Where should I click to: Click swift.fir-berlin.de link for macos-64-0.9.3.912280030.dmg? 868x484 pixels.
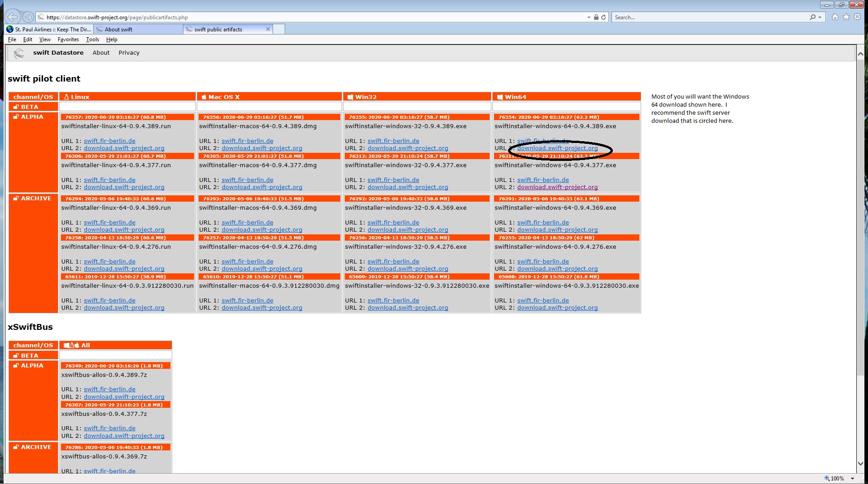(247, 300)
